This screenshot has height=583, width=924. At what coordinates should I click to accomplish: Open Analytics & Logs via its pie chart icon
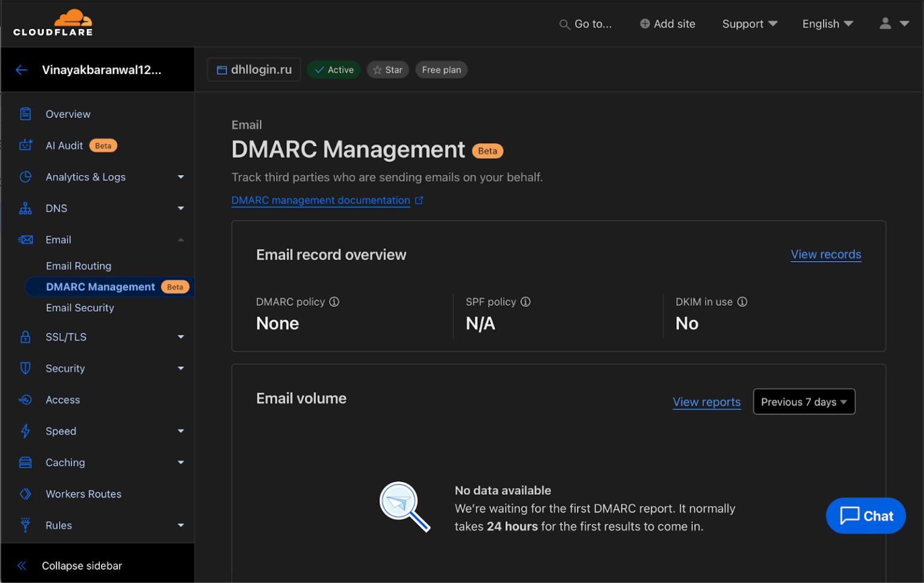25,177
